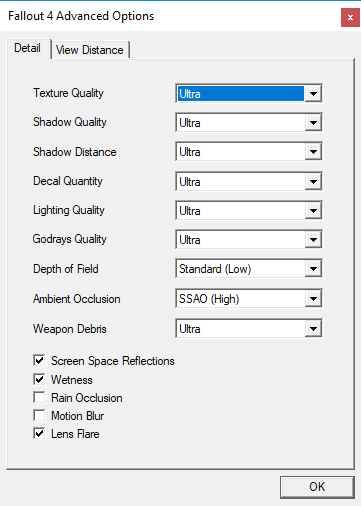Click the Shadow Distance label
The width and height of the screenshot is (361, 506).
pyautogui.click(x=75, y=152)
